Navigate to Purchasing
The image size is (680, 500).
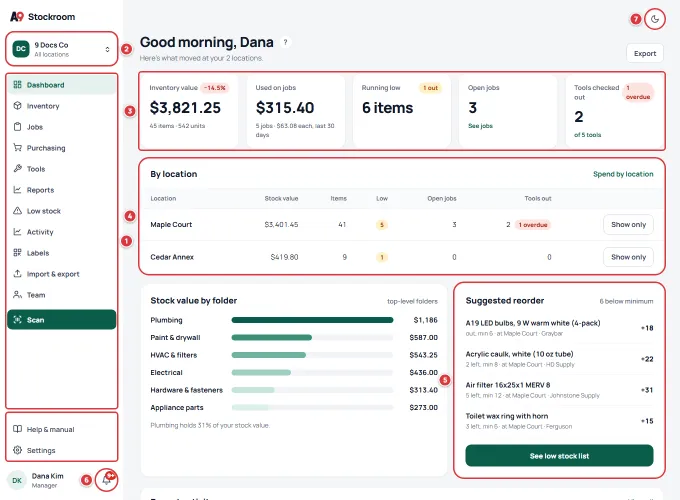pyautogui.click(x=62, y=148)
